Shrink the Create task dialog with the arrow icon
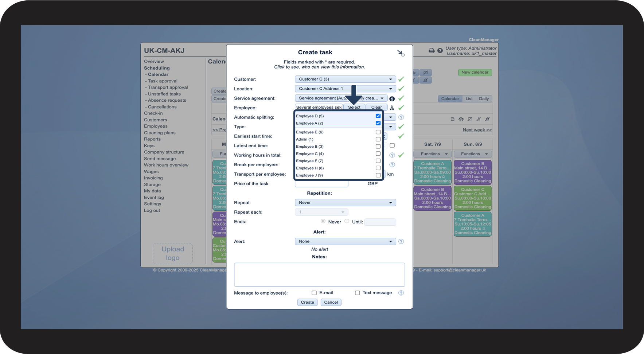Image resolution: width=644 pixels, height=354 pixels. click(401, 53)
